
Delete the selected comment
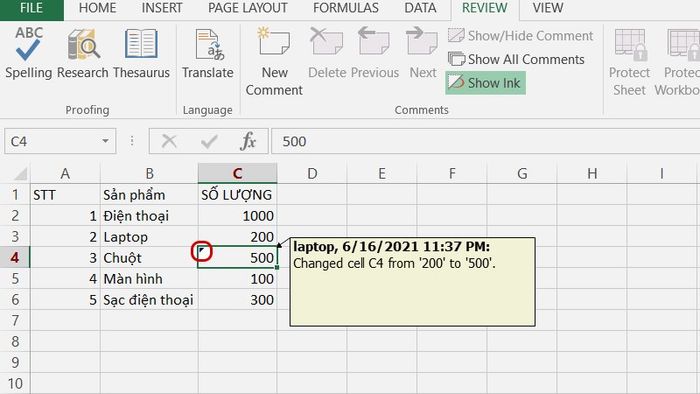click(327, 52)
